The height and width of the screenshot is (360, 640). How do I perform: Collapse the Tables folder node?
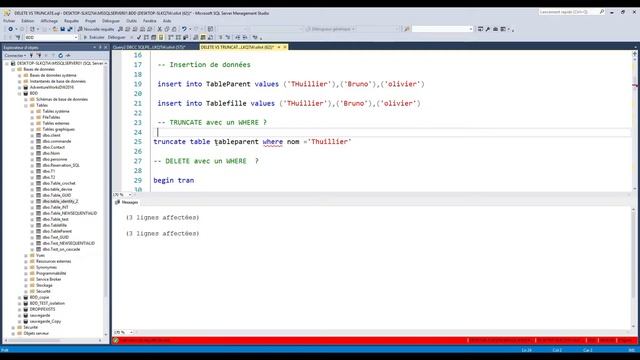pyautogui.click(x=26, y=105)
